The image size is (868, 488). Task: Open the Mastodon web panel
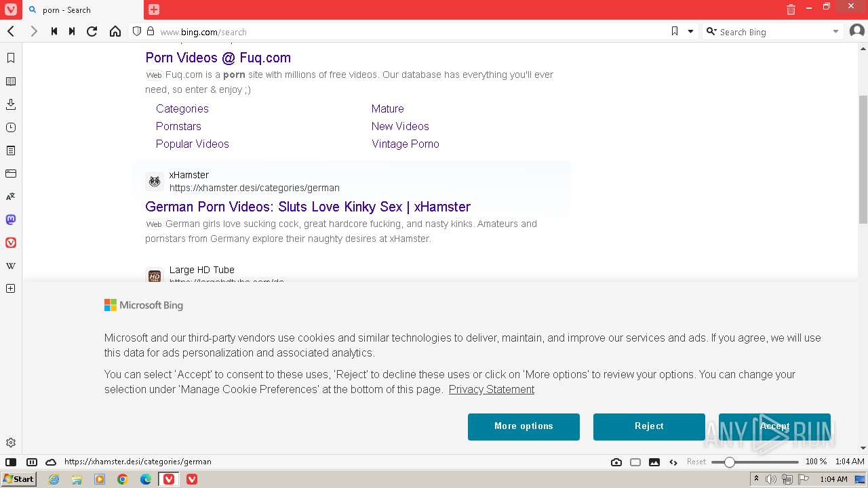[x=11, y=220]
